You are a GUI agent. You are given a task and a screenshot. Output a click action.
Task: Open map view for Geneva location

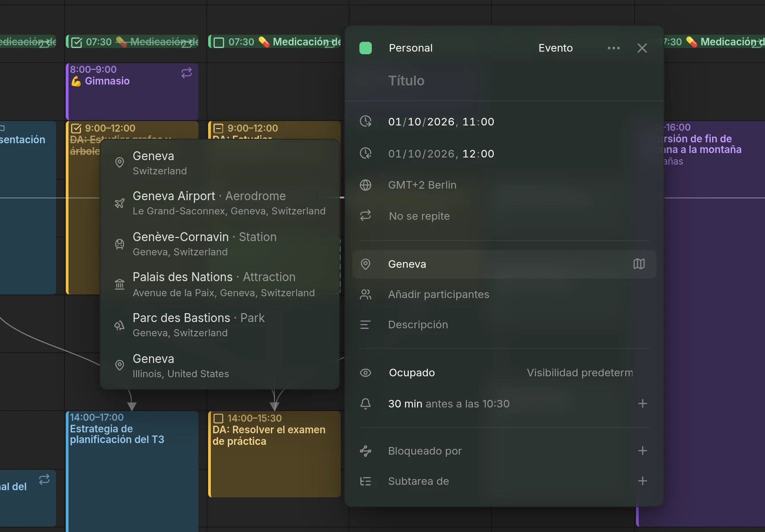click(x=639, y=264)
